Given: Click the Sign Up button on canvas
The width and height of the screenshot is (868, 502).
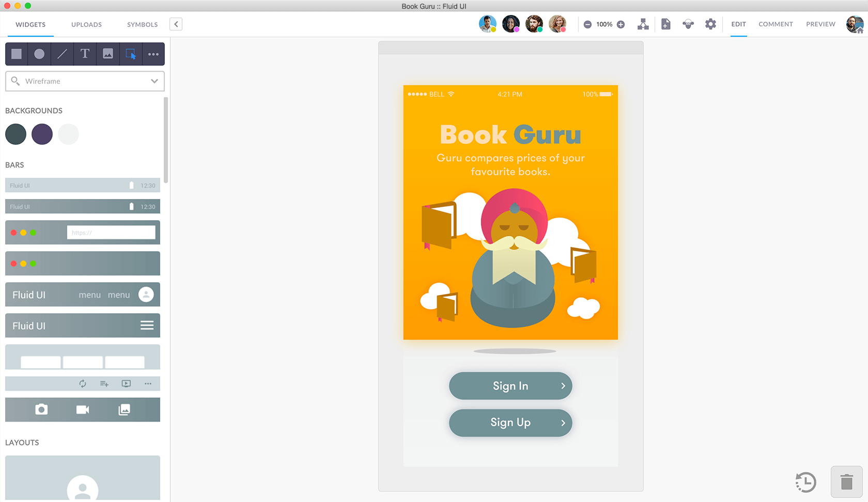Looking at the screenshot, I should [x=510, y=423].
